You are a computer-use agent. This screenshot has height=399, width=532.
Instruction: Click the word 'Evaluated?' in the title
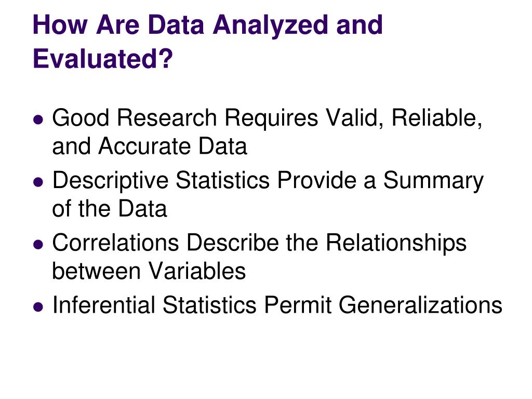tap(103, 59)
